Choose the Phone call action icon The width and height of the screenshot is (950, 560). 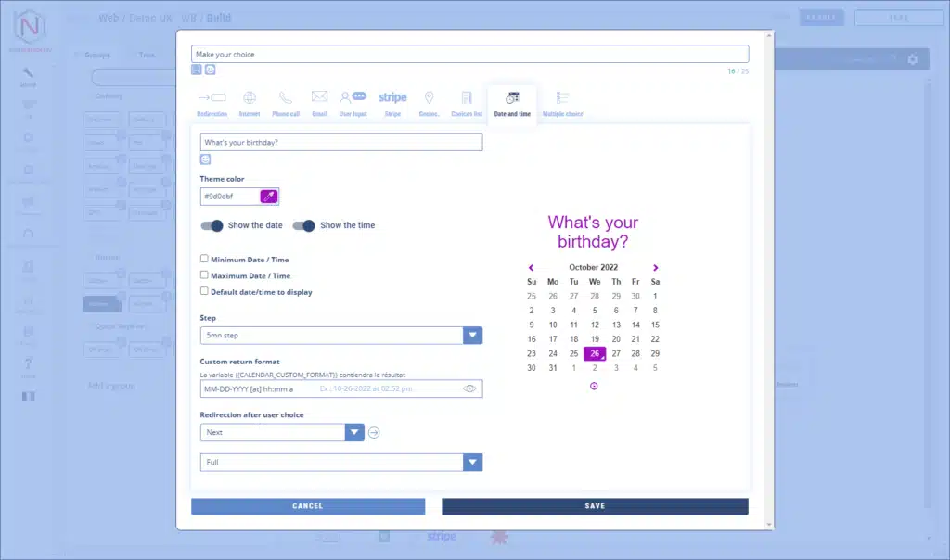point(286,103)
